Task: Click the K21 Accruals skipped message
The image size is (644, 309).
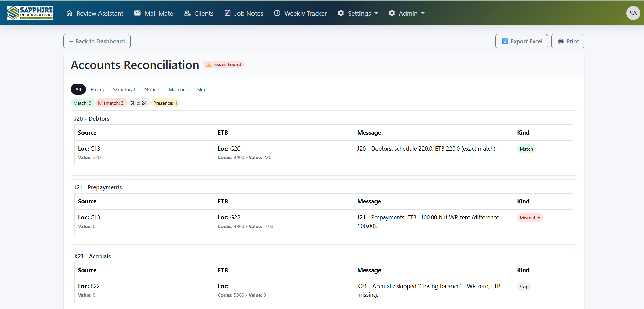Action: pyautogui.click(x=429, y=290)
